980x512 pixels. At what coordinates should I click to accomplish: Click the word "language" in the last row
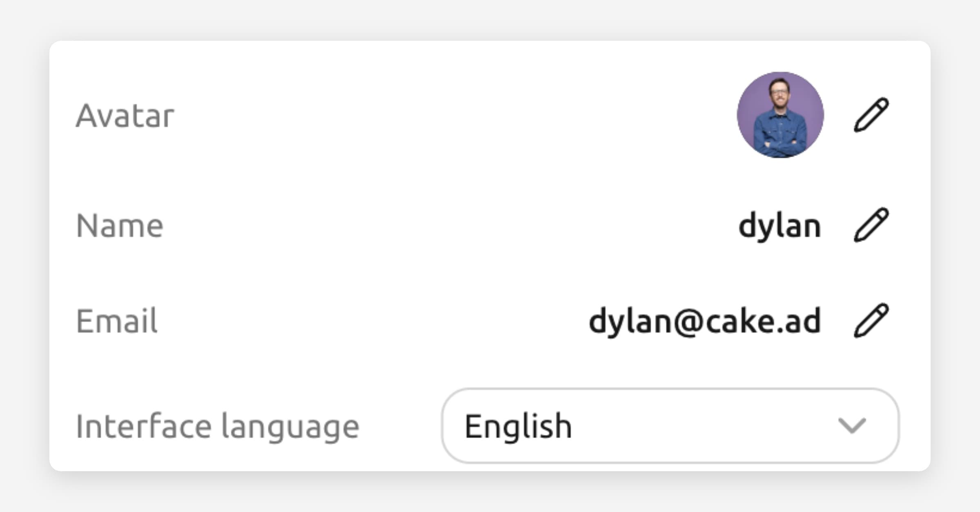coord(290,427)
